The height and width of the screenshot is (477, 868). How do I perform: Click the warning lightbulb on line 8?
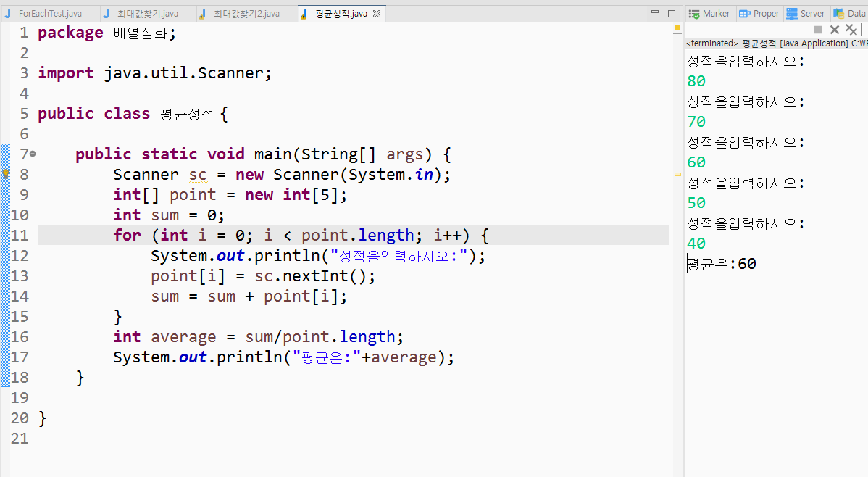pyautogui.click(x=6, y=174)
